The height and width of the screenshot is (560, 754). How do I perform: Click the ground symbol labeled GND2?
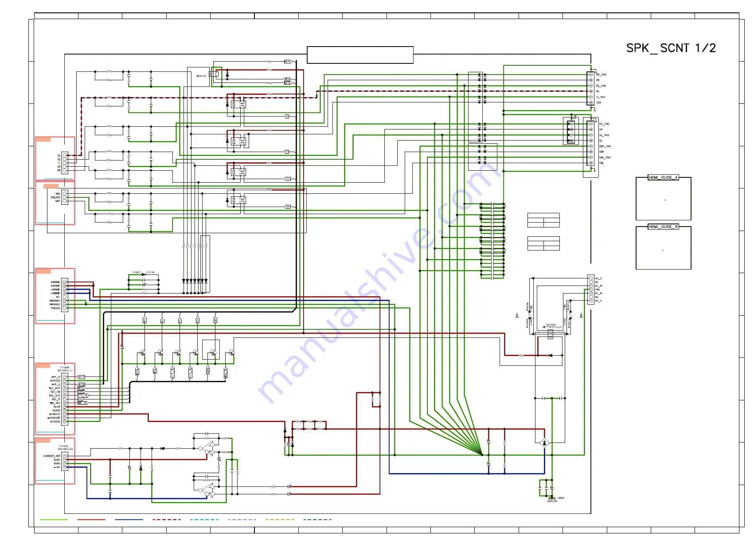(552, 498)
